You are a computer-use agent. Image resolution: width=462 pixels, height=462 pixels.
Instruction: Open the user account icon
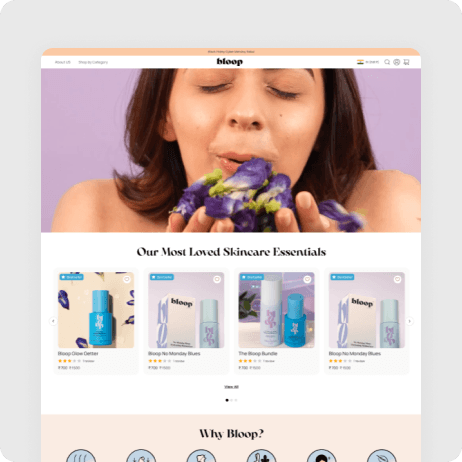(397, 62)
